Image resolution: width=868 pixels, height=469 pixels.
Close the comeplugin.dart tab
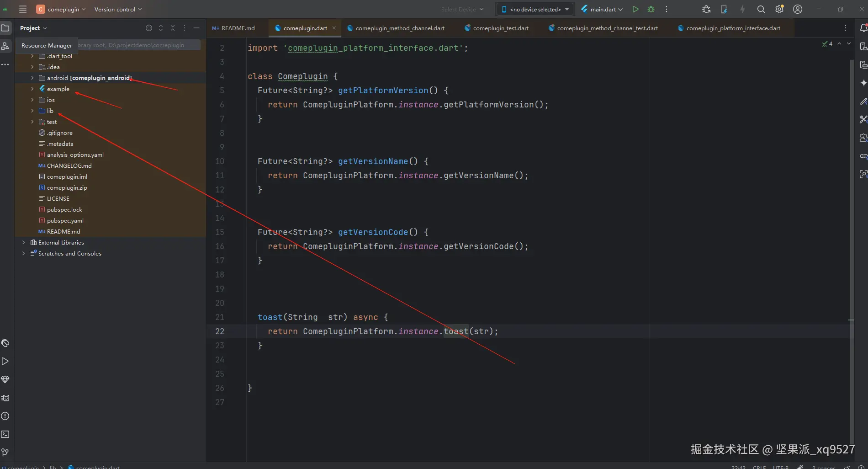(x=334, y=28)
